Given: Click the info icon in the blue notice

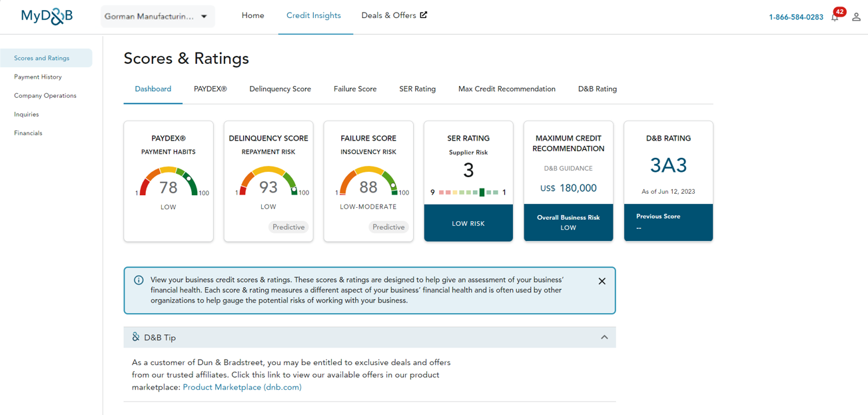Looking at the screenshot, I should [x=139, y=280].
